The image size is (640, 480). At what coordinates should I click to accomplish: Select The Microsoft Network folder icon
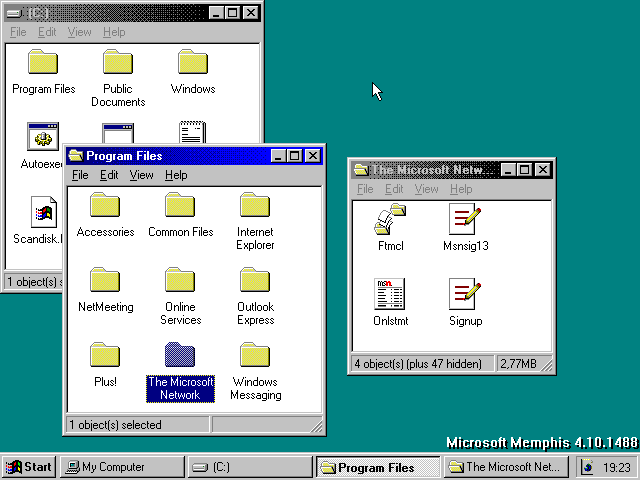(x=180, y=355)
